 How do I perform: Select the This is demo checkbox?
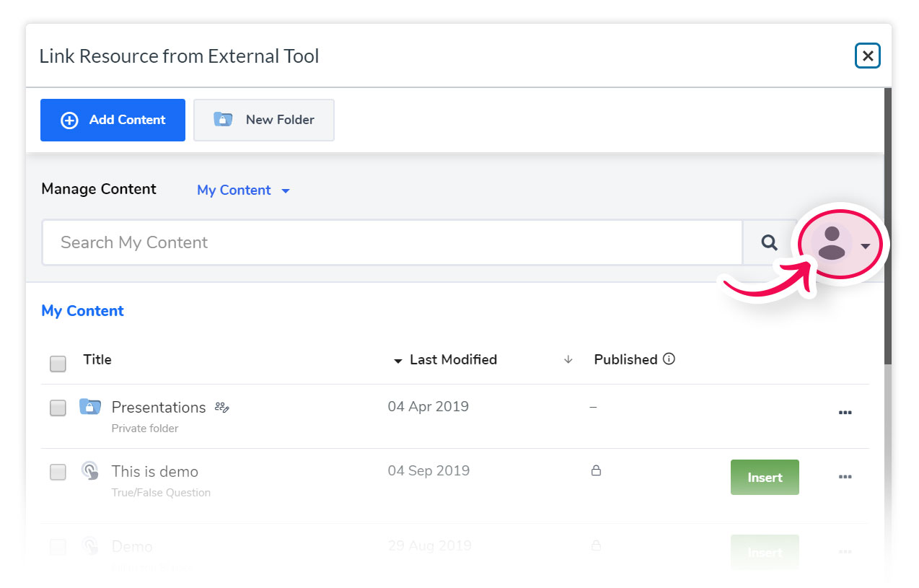58,473
